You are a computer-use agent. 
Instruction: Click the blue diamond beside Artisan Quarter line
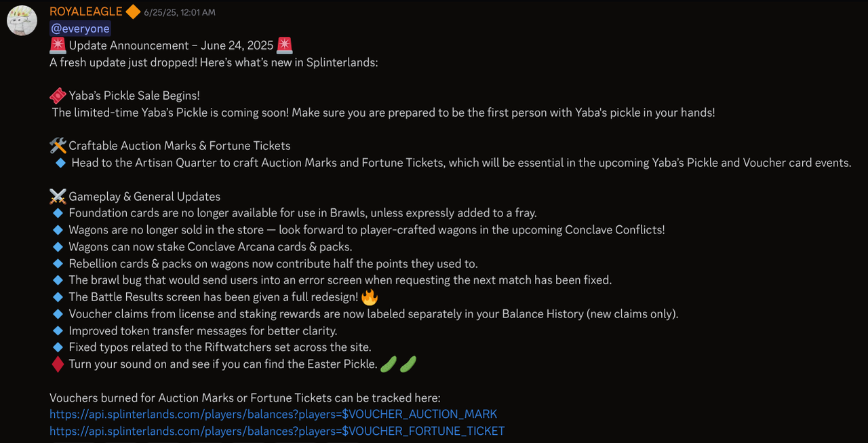[60, 163]
